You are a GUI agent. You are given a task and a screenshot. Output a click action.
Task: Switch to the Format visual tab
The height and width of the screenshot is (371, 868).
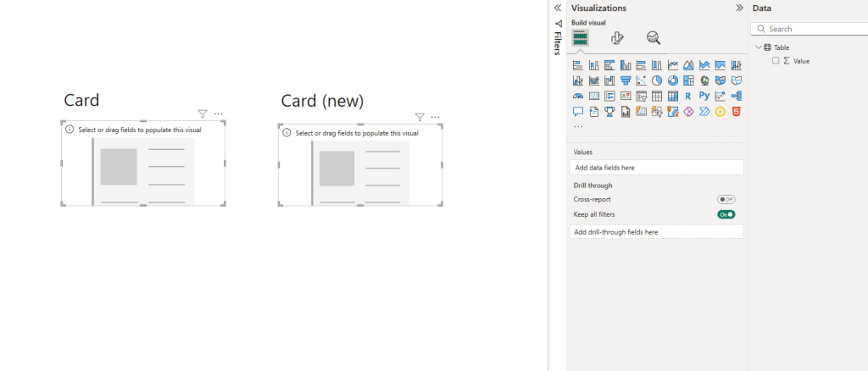[x=617, y=38]
